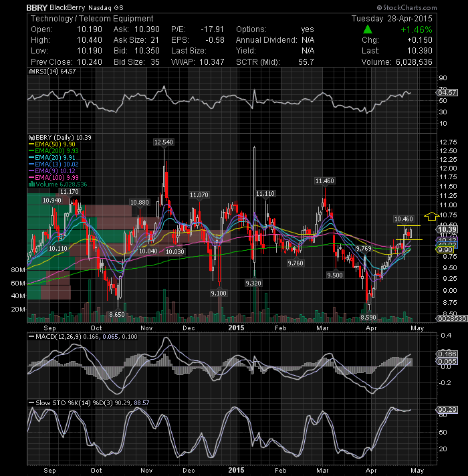468x476 pixels.
Task: Click the green up-triangle price change icon
Action: [x=368, y=29]
